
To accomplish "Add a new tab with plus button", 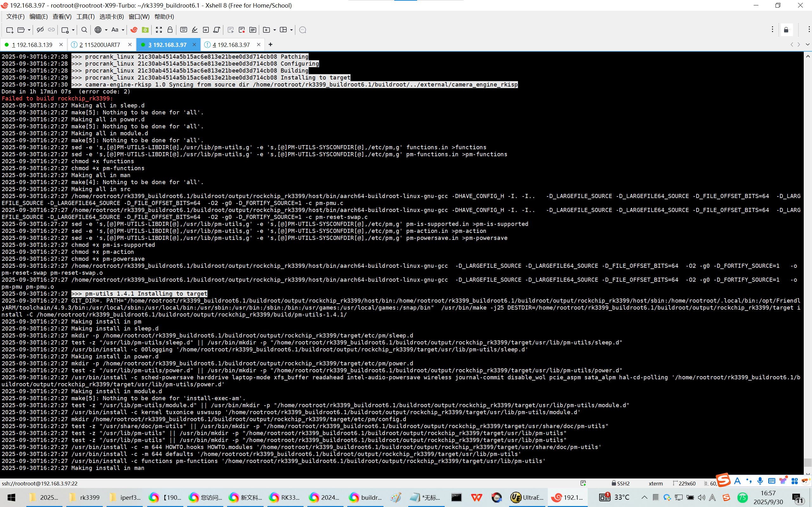I will tap(271, 45).
